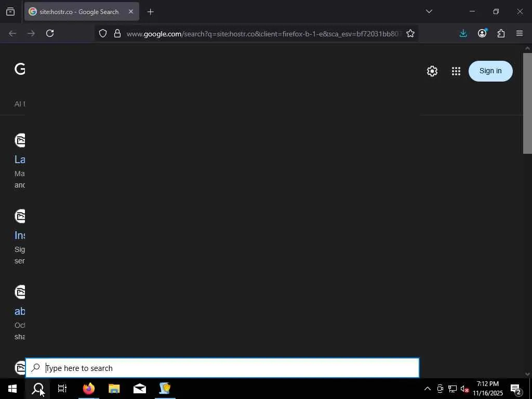Go forward to next page

click(31, 33)
